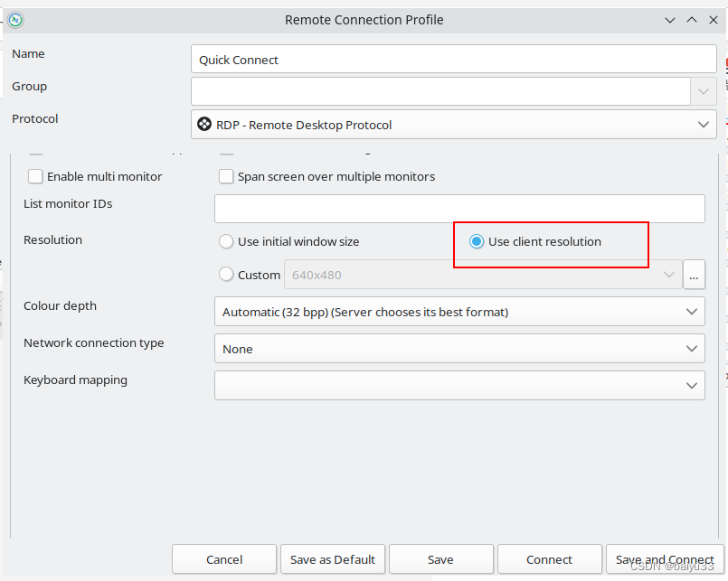Click the Colour depth label

(x=61, y=305)
